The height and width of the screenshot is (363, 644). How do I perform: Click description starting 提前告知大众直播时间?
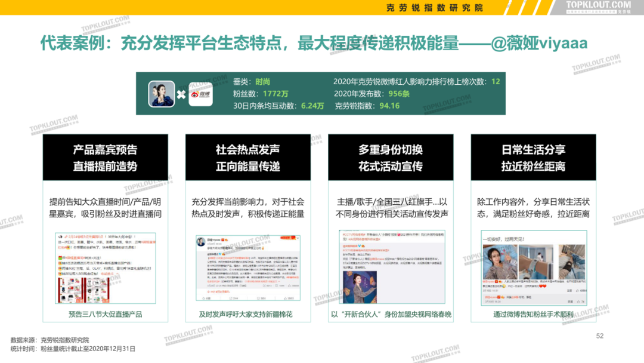[x=105, y=208]
